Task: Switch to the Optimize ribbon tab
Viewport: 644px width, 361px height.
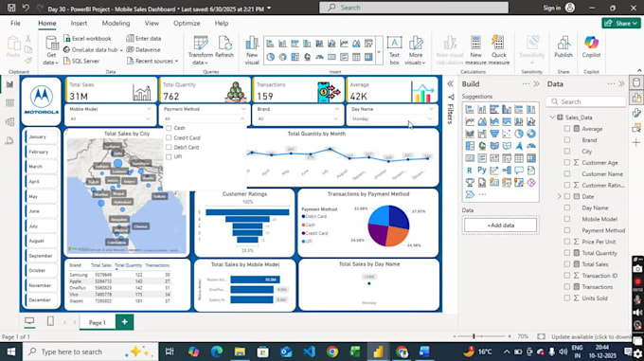Action: pyautogui.click(x=187, y=24)
